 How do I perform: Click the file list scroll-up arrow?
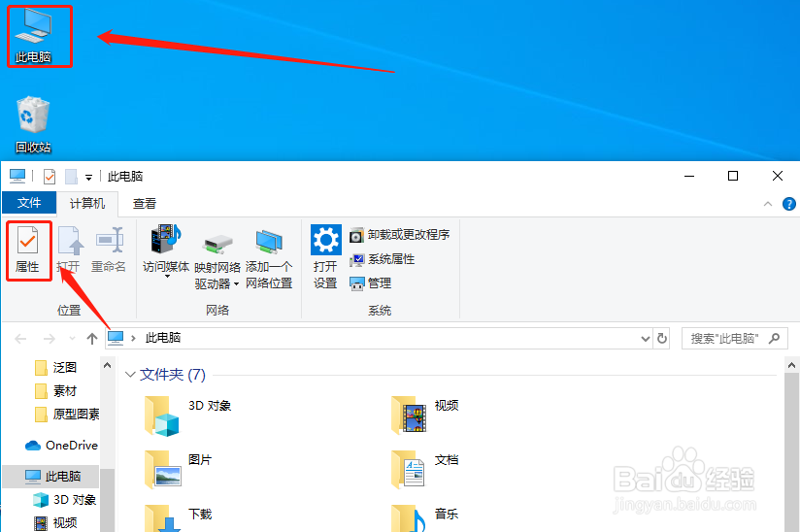[x=791, y=365]
